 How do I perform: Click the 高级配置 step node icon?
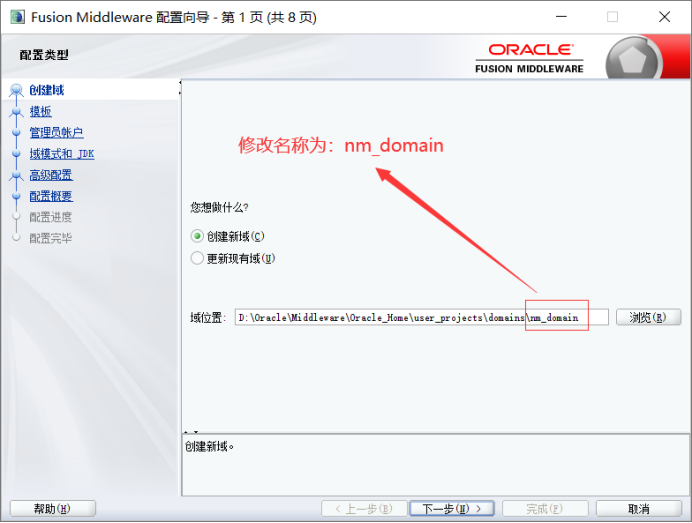click(16, 175)
